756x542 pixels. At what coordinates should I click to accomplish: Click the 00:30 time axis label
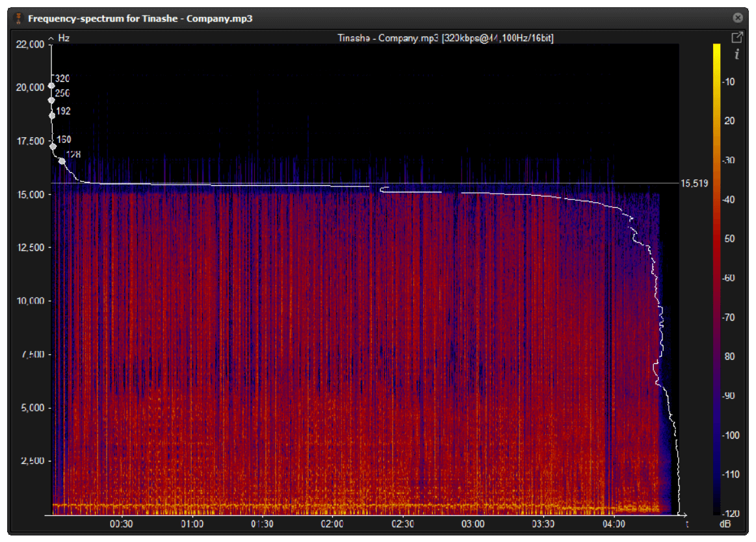click(x=121, y=524)
